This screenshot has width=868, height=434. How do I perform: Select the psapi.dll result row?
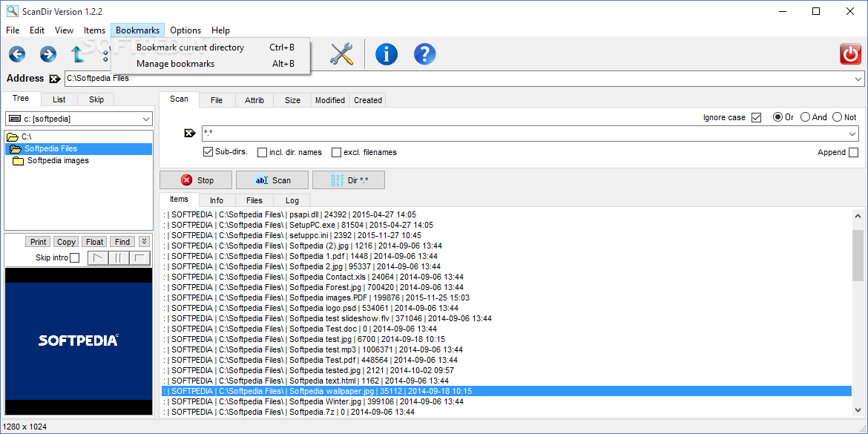coord(507,214)
